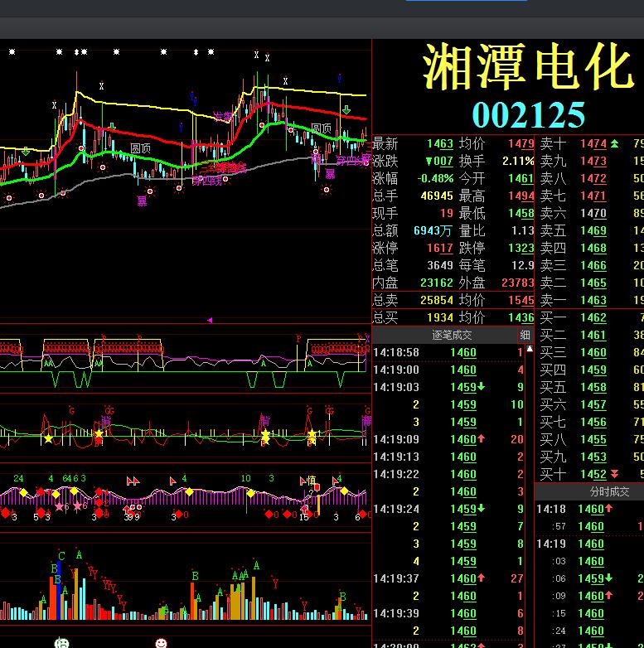Image resolution: width=644 pixels, height=648 pixels.
Task: Click the 总卖 value 25854
Action: click(x=437, y=300)
